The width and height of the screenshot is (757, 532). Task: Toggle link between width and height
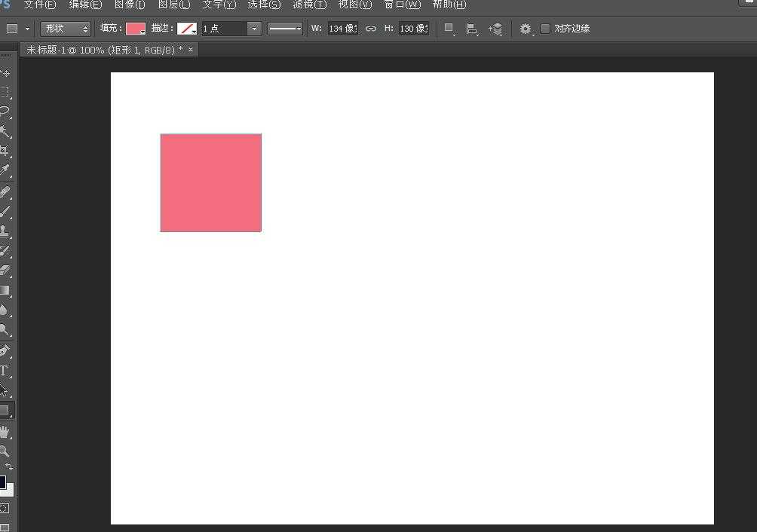370,29
